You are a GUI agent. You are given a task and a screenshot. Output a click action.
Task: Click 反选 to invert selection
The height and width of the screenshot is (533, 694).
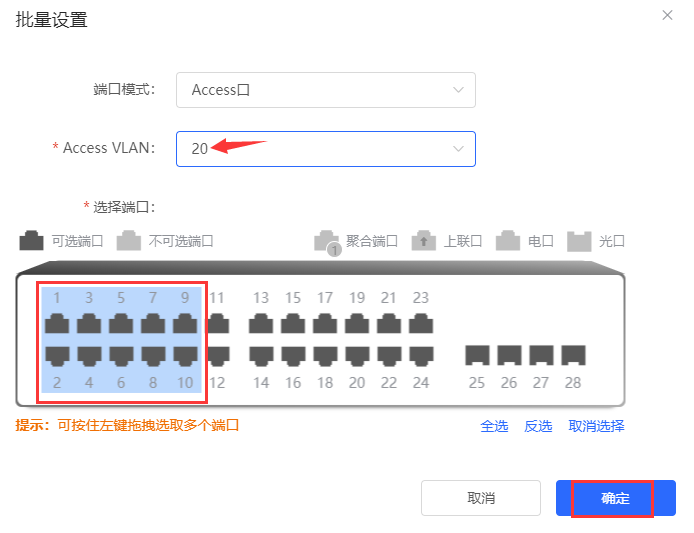[538, 426]
